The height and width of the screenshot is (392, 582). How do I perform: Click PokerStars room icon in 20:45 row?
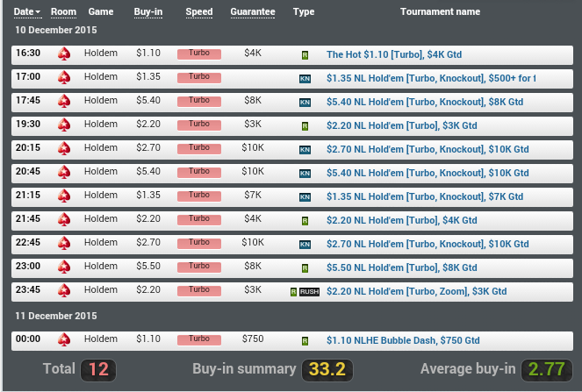tap(64, 173)
